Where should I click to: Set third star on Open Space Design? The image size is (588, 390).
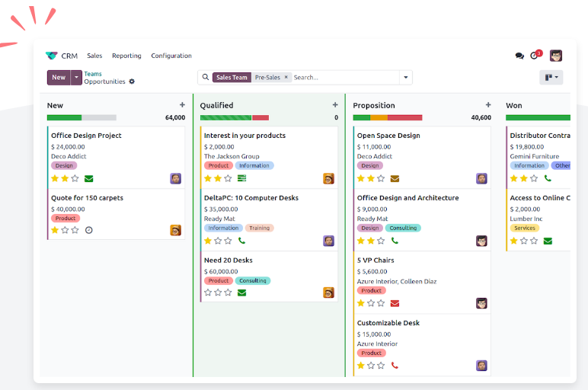coord(381,178)
